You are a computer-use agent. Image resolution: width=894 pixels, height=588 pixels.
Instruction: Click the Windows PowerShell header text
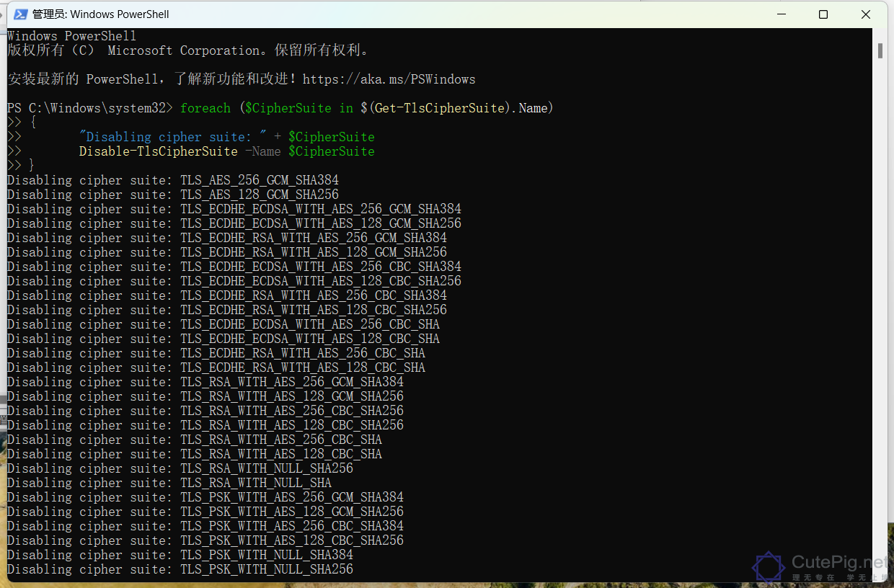pyautogui.click(x=71, y=35)
